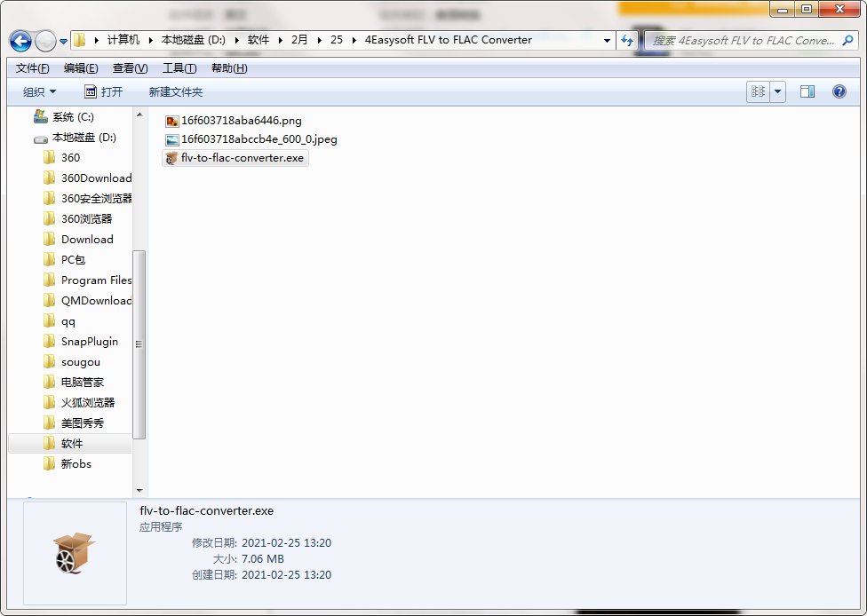Click the 打开 toolbar button
Screen dimensions: 867x616
[103, 91]
